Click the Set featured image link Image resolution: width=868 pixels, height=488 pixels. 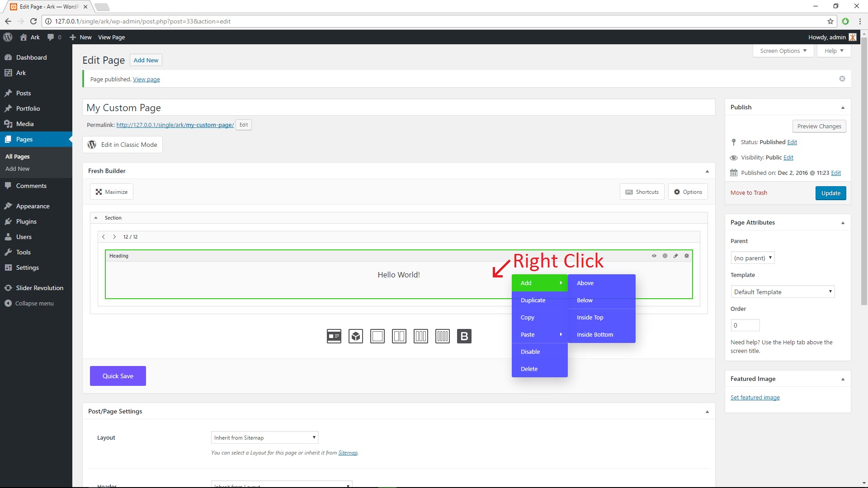(x=755, y=397)
